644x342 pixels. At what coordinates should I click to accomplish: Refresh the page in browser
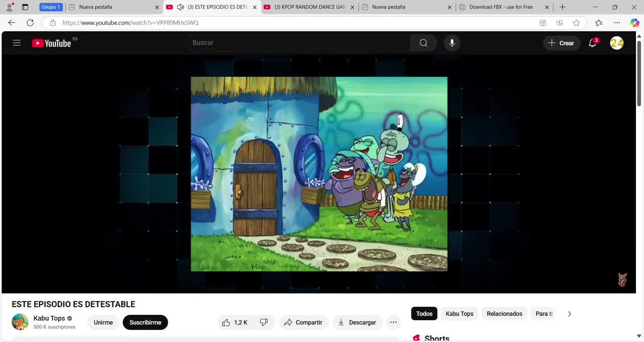click(x=30, y=23)
